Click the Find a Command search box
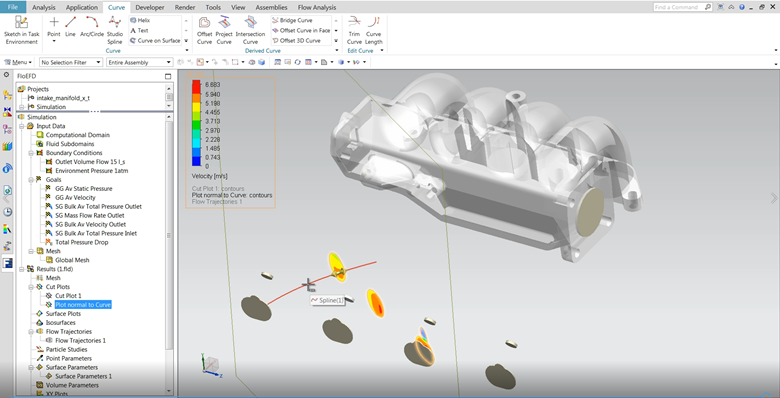Viewport: 780px width, 398px height. coord(682,7)
